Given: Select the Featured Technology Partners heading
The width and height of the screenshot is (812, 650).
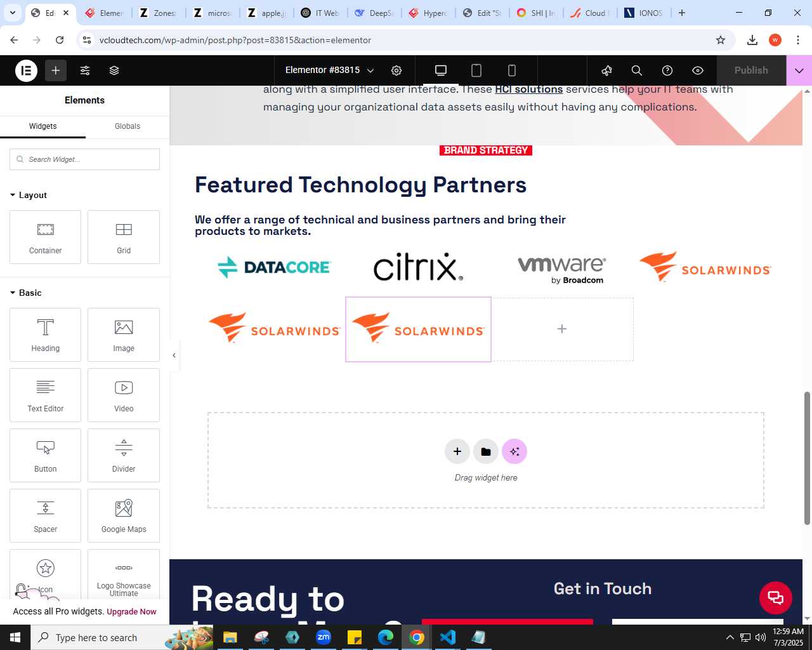Looking at the screenshot, I should pyautogui.click(x=360, y=185).
